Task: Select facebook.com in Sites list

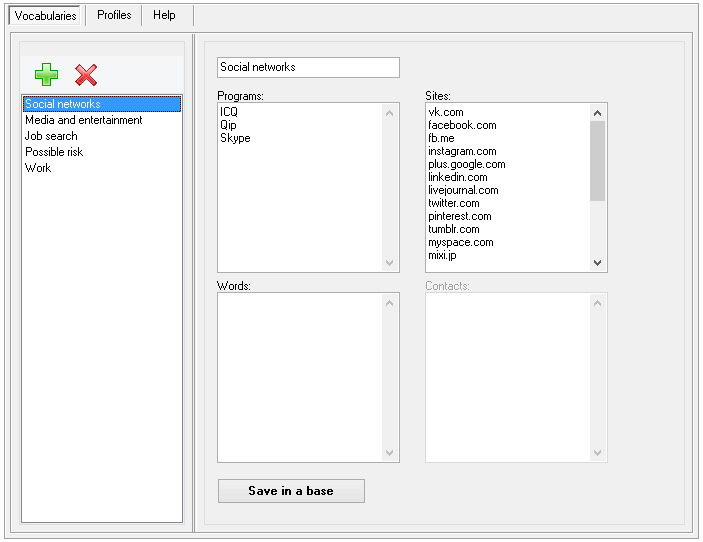Action: 462,125
